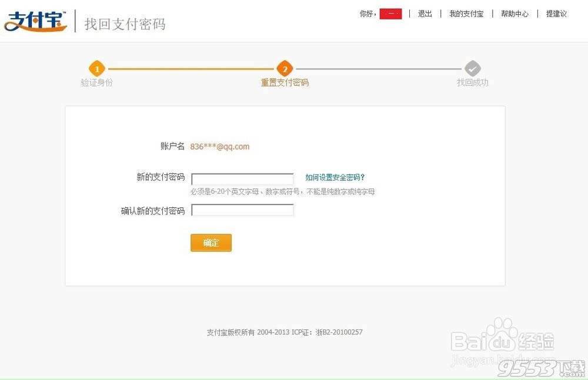Click the orange 确定 confirm button
The image size is (588, 380).
[211, 243]
